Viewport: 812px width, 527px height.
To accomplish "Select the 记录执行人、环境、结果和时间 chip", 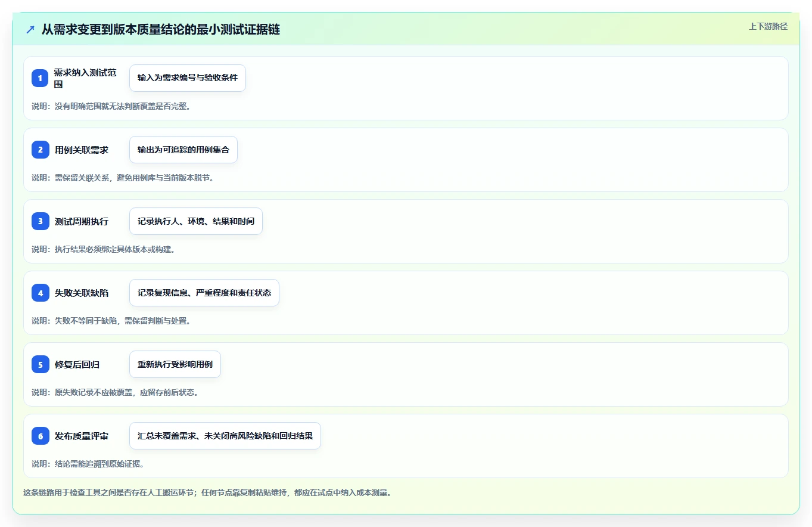I will pos(196,221).
